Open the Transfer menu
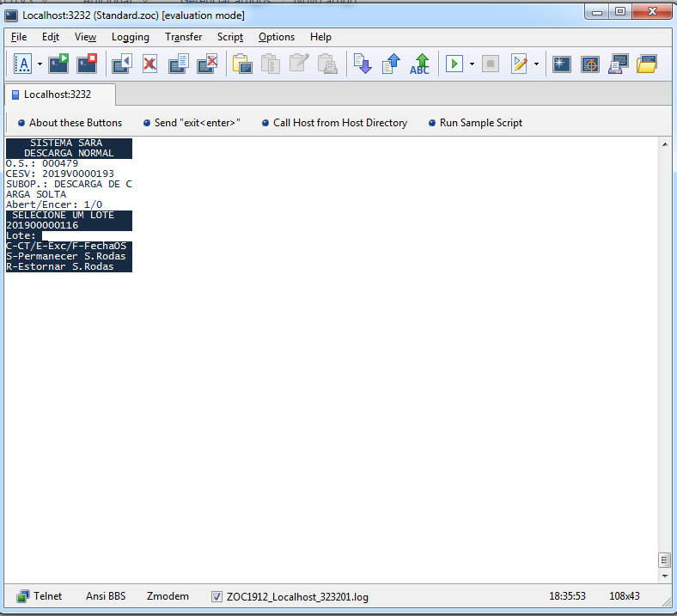Screen dimensions: 677x616 coord(184,37)
